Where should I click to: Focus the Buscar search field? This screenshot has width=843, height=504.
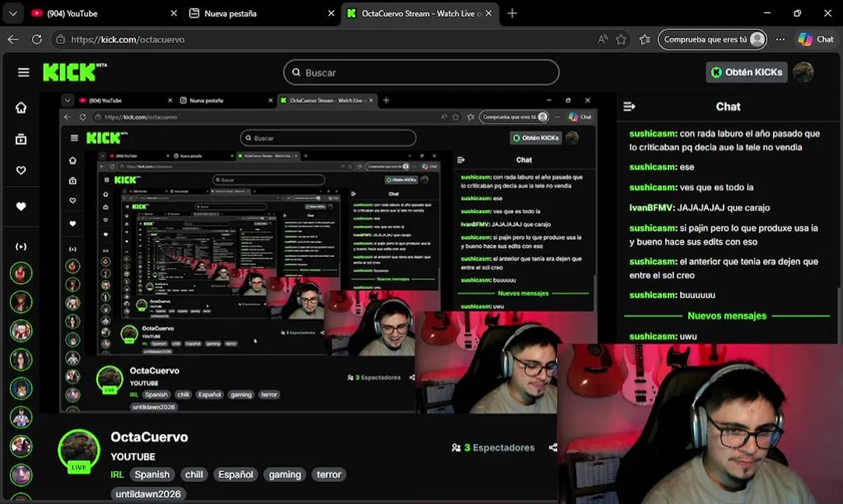[x=421, y=72]
